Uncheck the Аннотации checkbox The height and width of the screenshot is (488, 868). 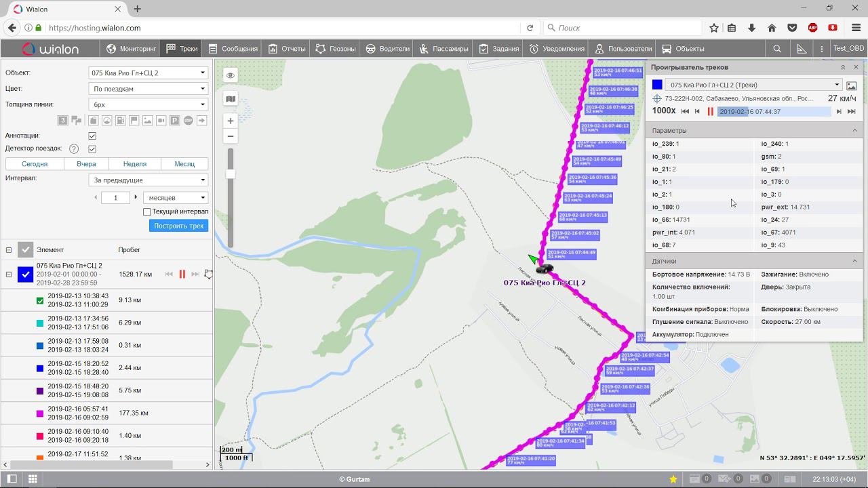pyautogui.click(x=92, y=136)
